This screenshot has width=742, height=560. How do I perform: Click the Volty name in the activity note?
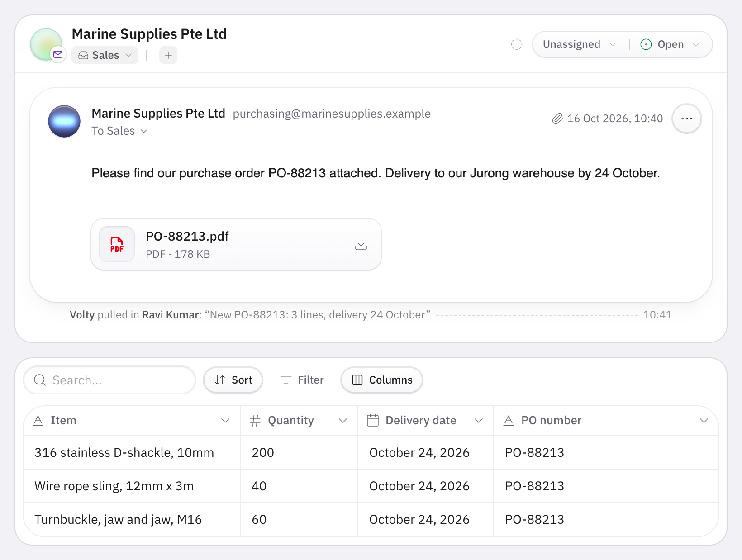tap(82, 315)
